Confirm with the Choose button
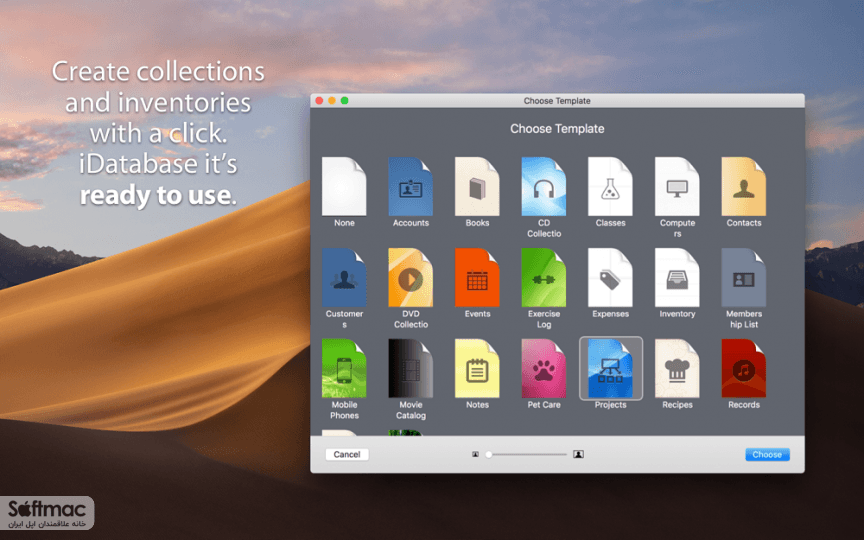 [767, 454]
